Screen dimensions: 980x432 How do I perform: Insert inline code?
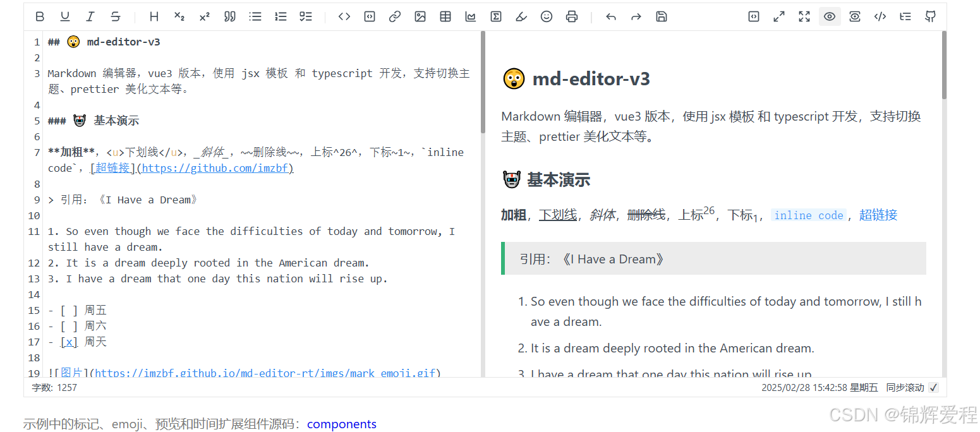[x=344, y=17]
